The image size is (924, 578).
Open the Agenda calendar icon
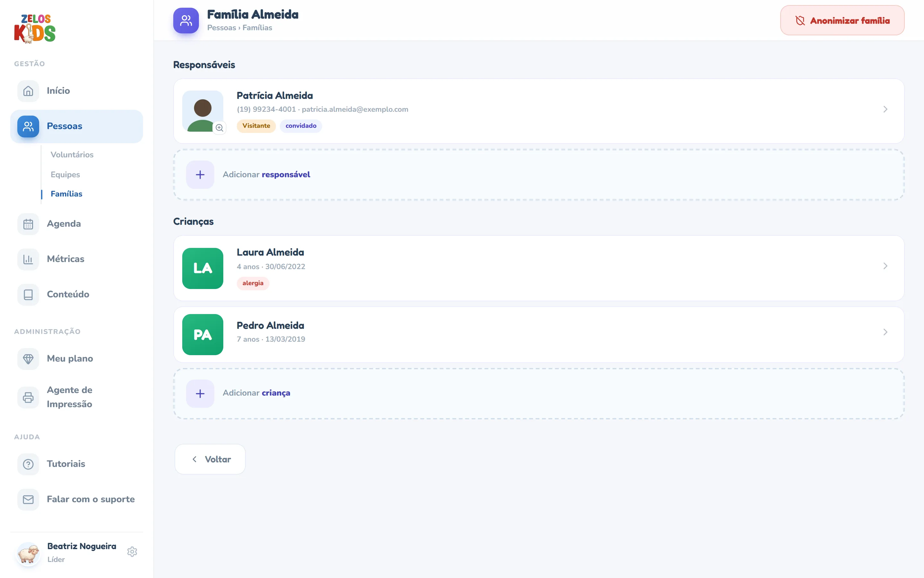[28, 224]
